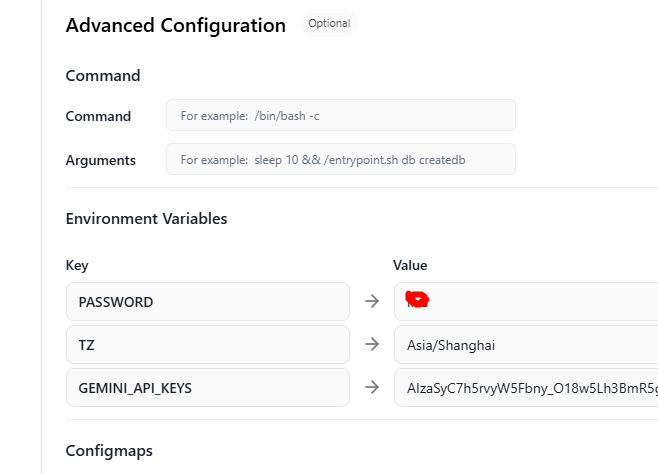Select the TZ key field
The image size is (658, 474).
pos(208,344)
